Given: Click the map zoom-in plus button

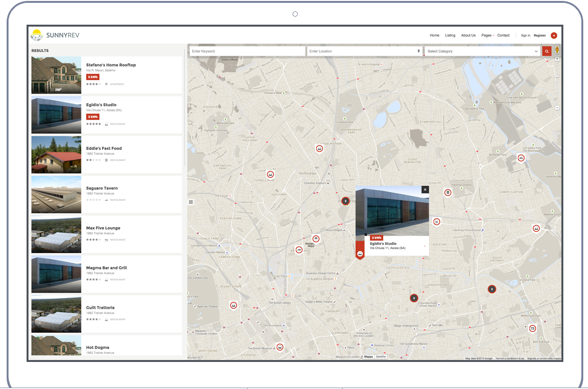Looking at the screenshot, I should click(x=557, y=59).
